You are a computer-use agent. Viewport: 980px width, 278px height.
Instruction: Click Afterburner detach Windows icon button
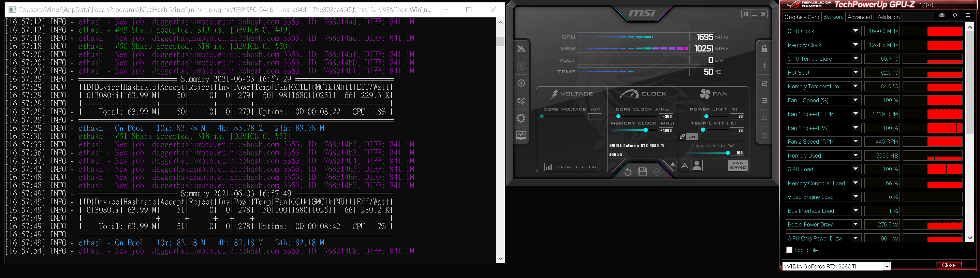coord(746,14)
